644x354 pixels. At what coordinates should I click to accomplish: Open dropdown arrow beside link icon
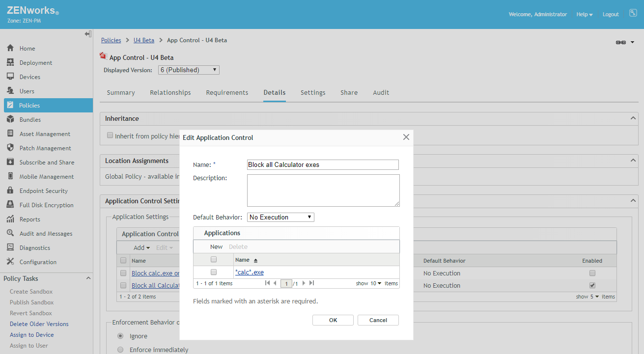tap(633, 43)
